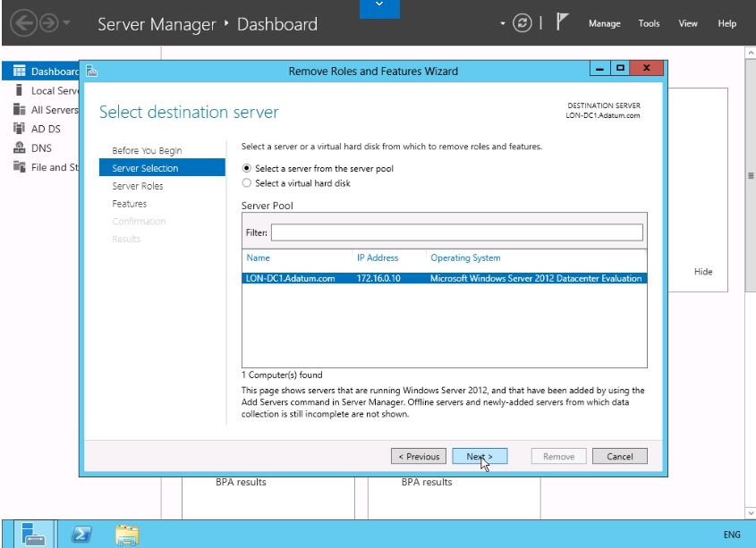The height and width of the screenshot is (548, 756).
Task: Open the left BPA results link
Action: pos(241,482)
